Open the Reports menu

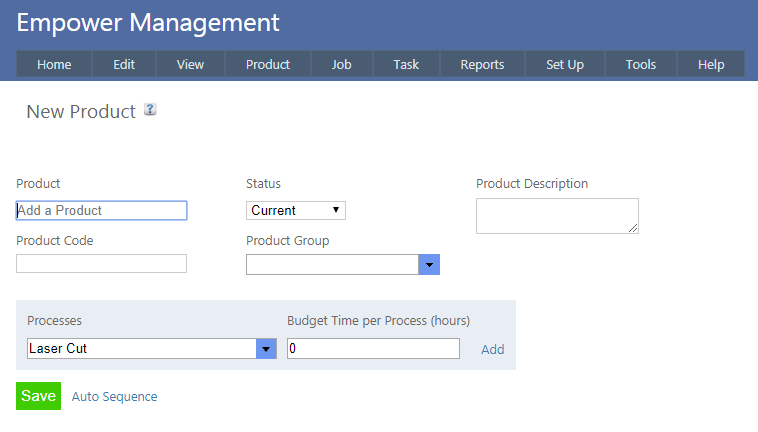pos(482,64)
